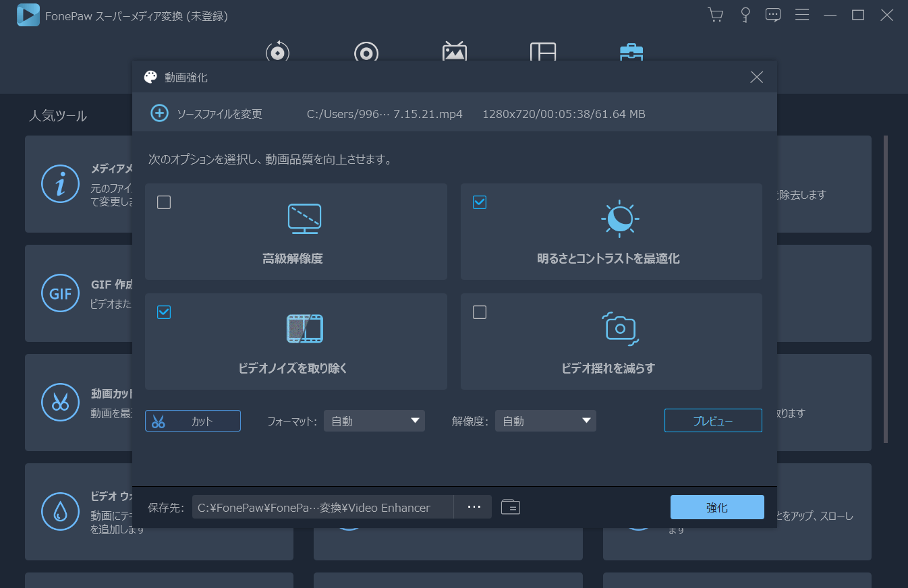Click the 保存先 path field
The height and width of the screenshot is (588, 908).
click(x=322, y=507)
